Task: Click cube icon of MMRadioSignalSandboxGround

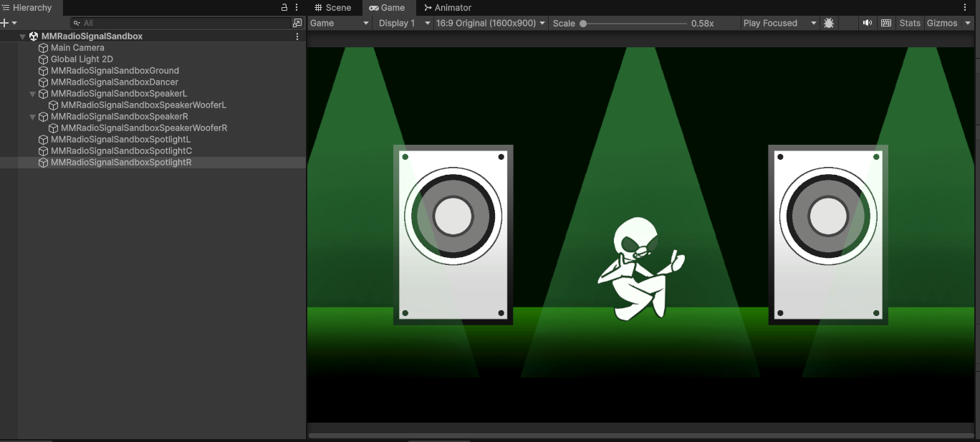Action: pyautogui.click(x=43, y=71)
